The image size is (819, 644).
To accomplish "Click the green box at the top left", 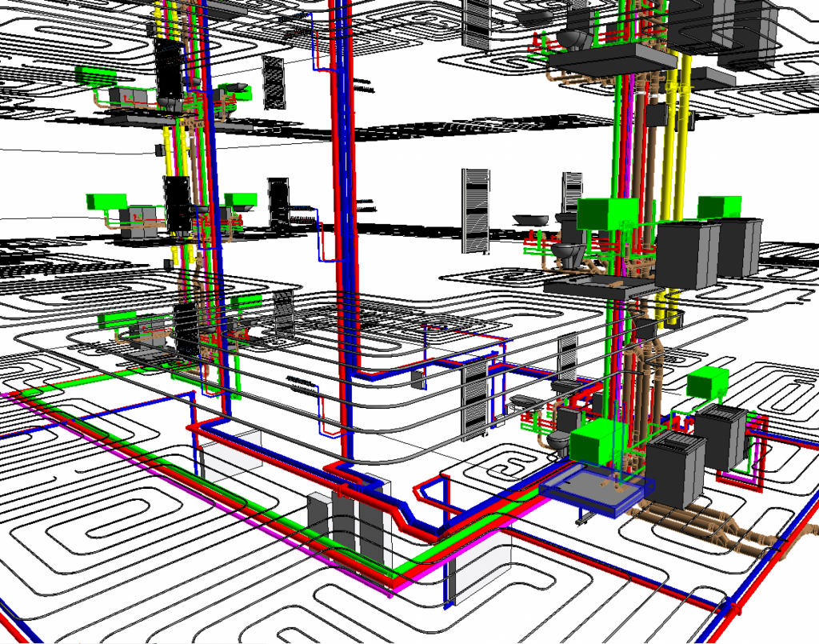I will click(x=95, y=75).
